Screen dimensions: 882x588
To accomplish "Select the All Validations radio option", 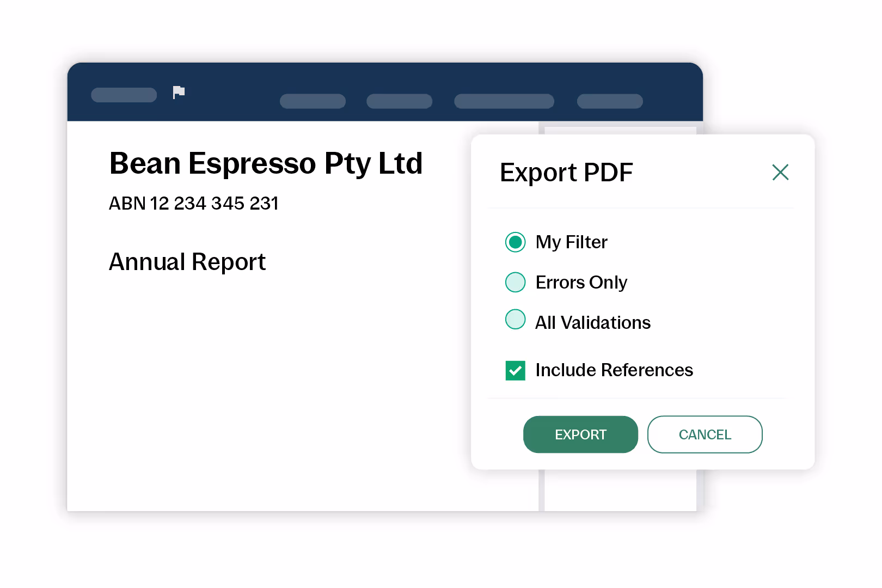I will coord(515,320).
